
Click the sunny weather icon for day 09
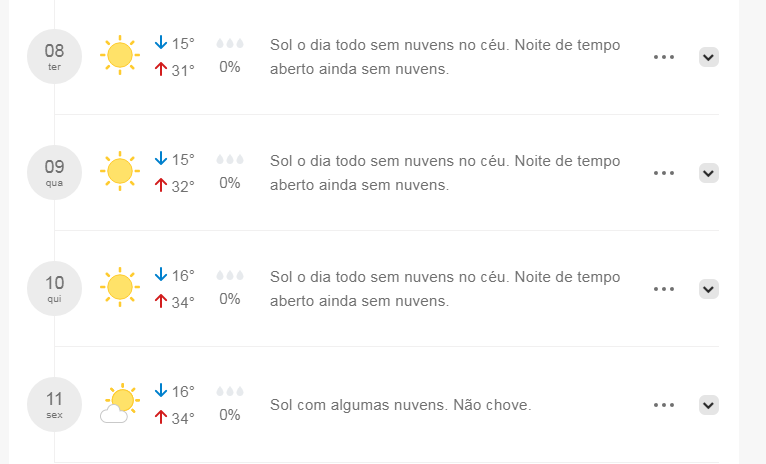pyautogui.click(x=120, y=171)
